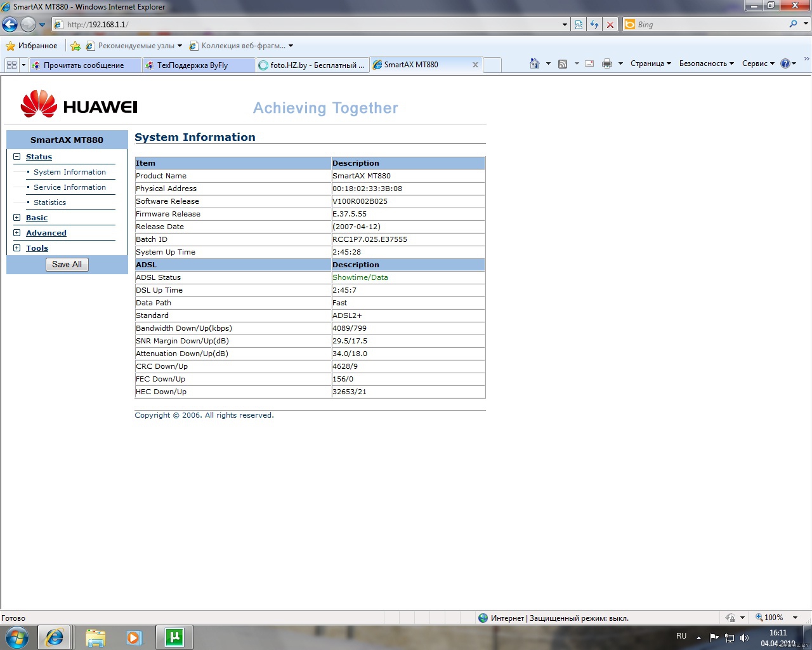The image size is (812, 650).
Task: Click the Add to Favorites Bar star icon
Action: pyautogui.click(x=75, y=46)
